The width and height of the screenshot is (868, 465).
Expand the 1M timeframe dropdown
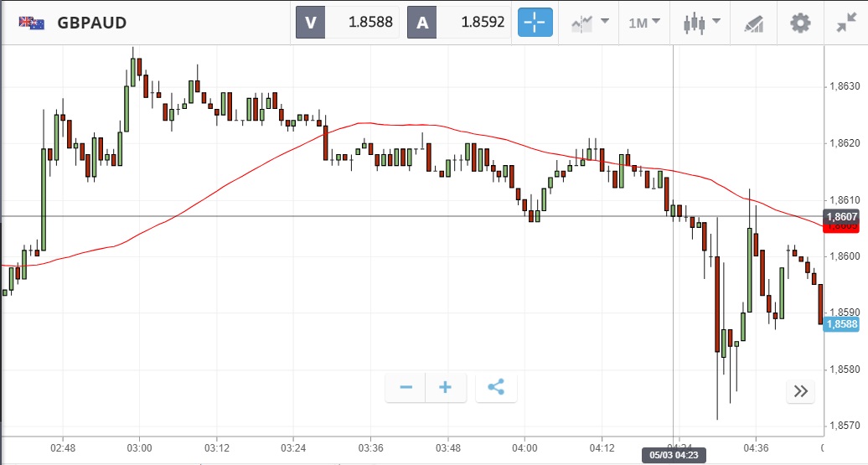[644, 23]
